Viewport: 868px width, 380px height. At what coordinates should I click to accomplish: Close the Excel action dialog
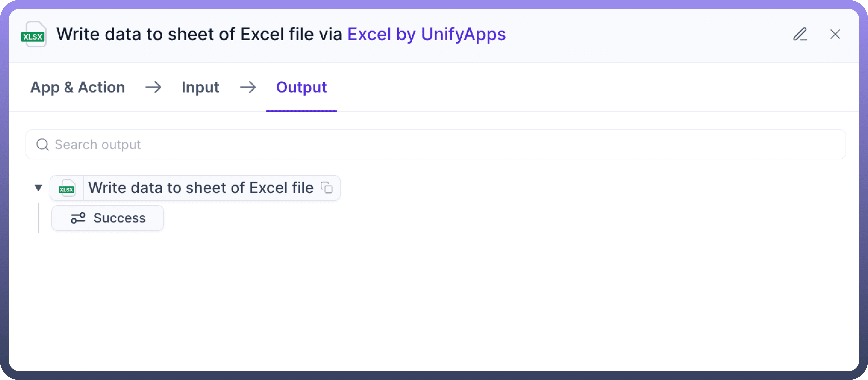point(835,34)
